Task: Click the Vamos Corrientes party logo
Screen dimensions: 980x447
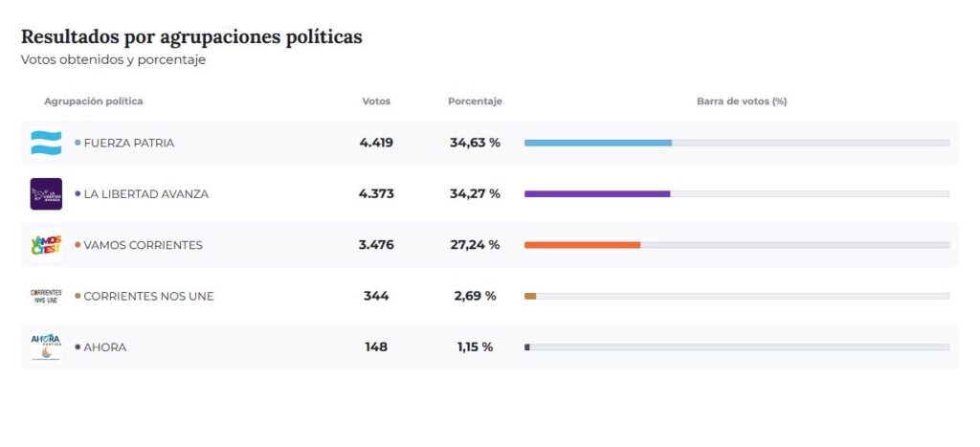Action: [46, 245]
